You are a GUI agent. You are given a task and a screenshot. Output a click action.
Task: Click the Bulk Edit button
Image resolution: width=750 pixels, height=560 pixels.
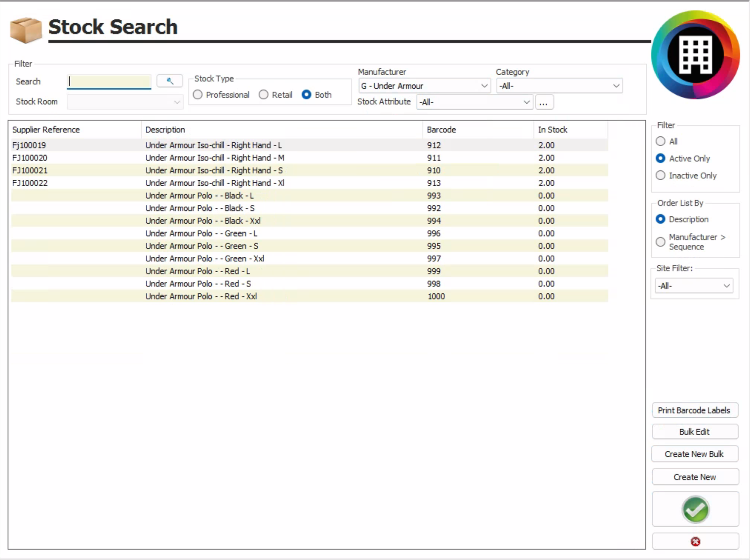pos(695,432)
